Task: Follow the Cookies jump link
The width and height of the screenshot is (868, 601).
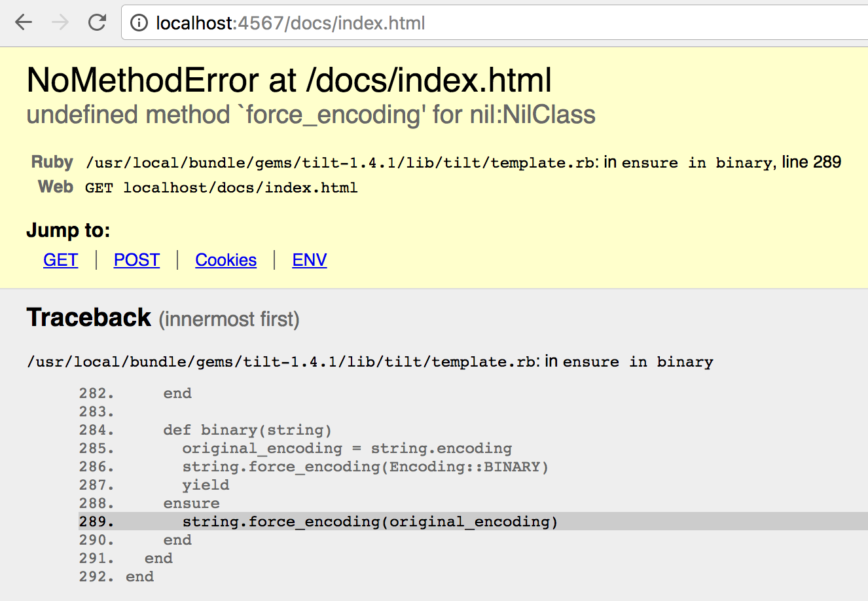Action: (x=225, y=260)
